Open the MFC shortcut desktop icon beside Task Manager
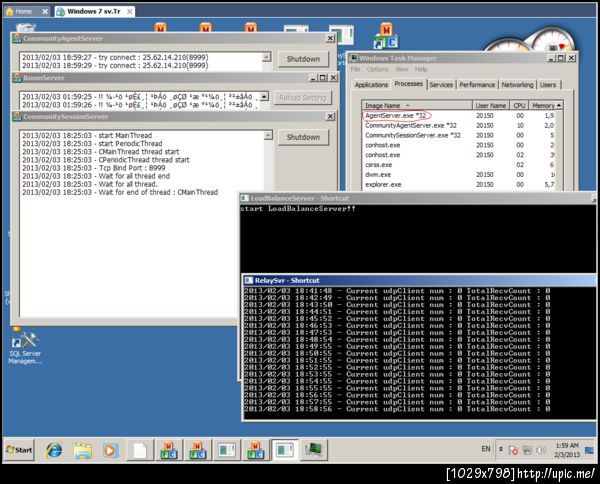Viewport: 600px width, 484px height. [386, 36]
